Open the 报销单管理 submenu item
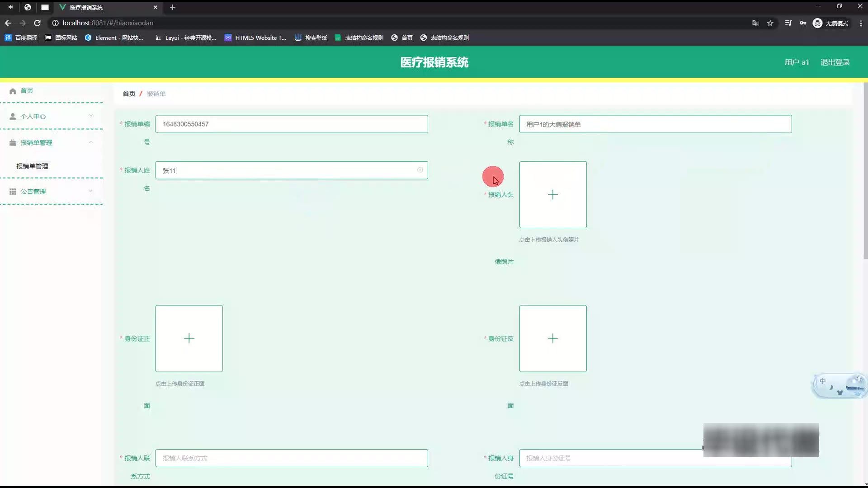The width and height of the screenshot is (868, 488). [x=32, y=166]
